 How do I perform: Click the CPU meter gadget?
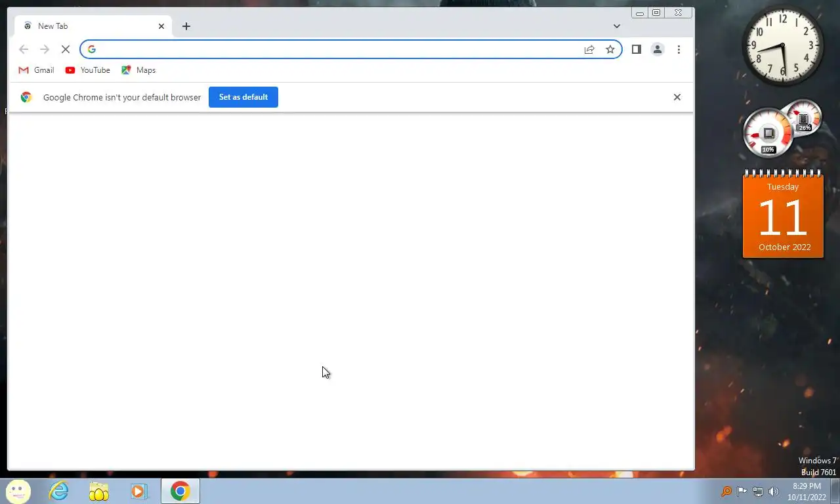782,129
